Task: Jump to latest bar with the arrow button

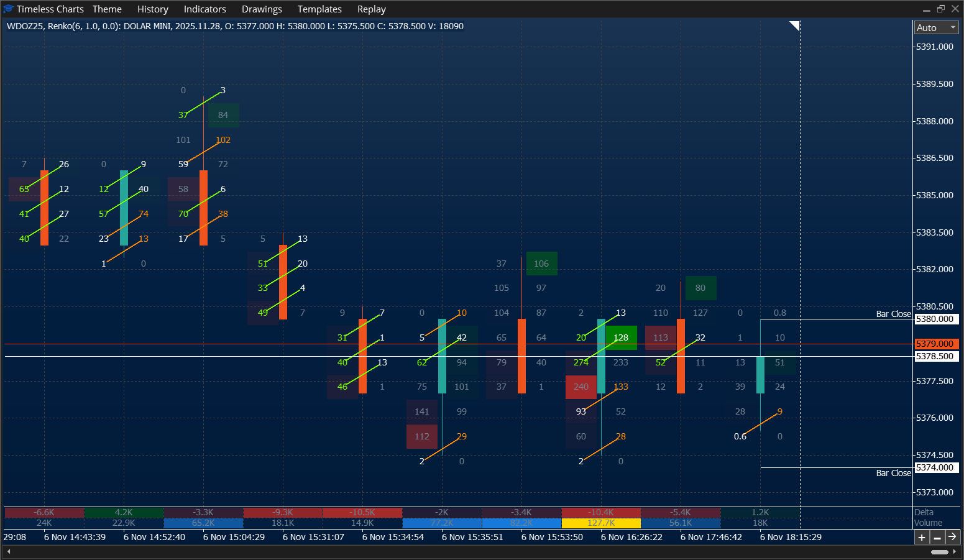Action: click(x=953, y=537)
